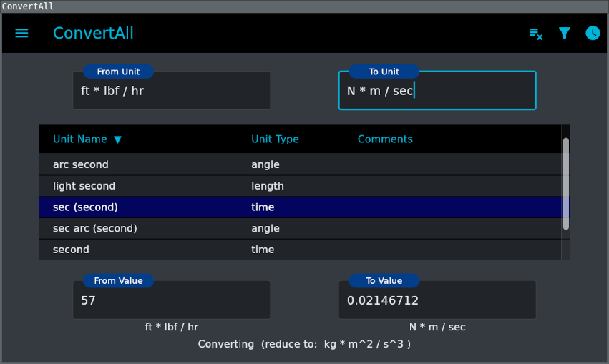The width and height of the screenshot is (609, 364).
Task: Click the N * m / sec label under To Value
Action: click(437, 327)
